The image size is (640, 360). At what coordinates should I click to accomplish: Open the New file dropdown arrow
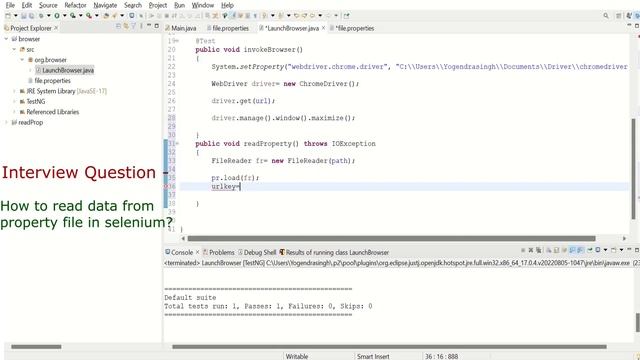pos(16,16)
